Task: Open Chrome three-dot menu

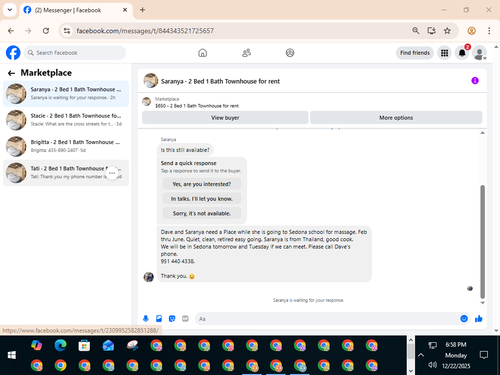Action: pyautogui.click(x=489, y=31)
